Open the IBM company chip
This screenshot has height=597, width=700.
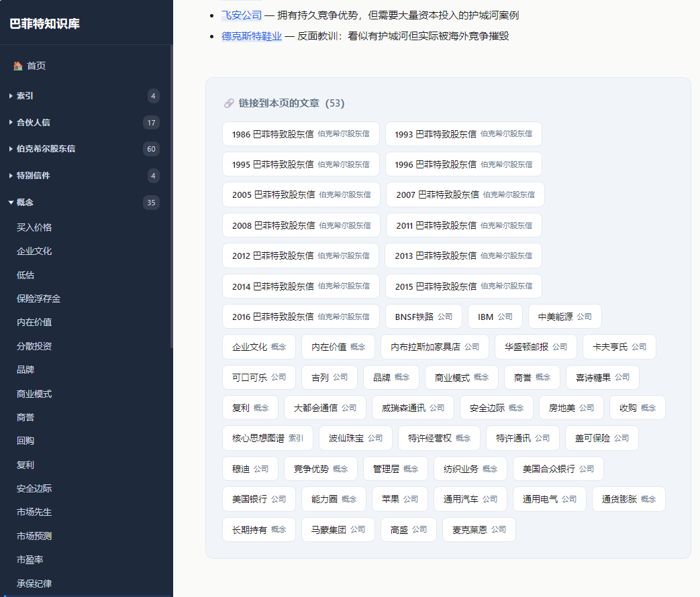(495, 317)
